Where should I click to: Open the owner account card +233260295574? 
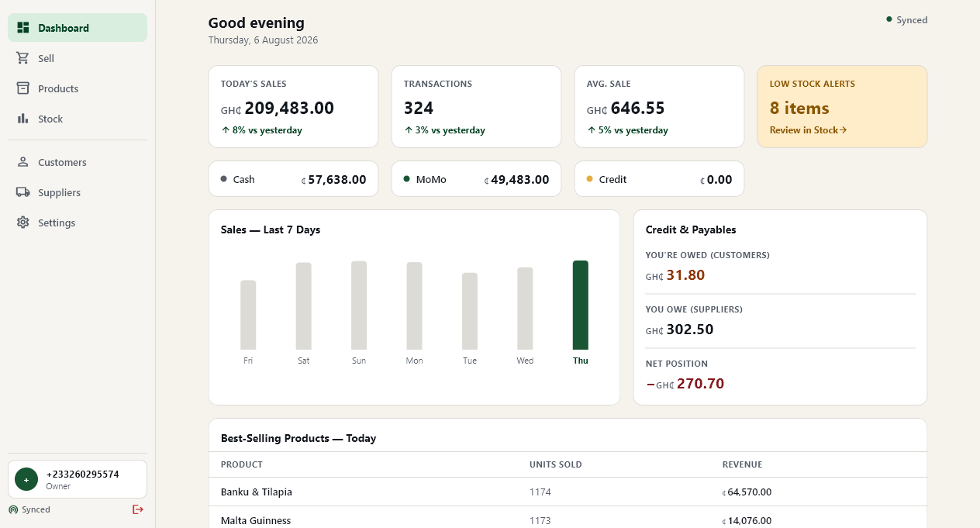(78, 479)
